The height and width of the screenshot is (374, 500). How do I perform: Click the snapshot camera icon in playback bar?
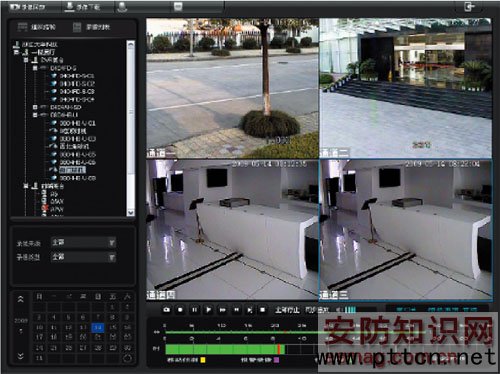pos(167,310)
